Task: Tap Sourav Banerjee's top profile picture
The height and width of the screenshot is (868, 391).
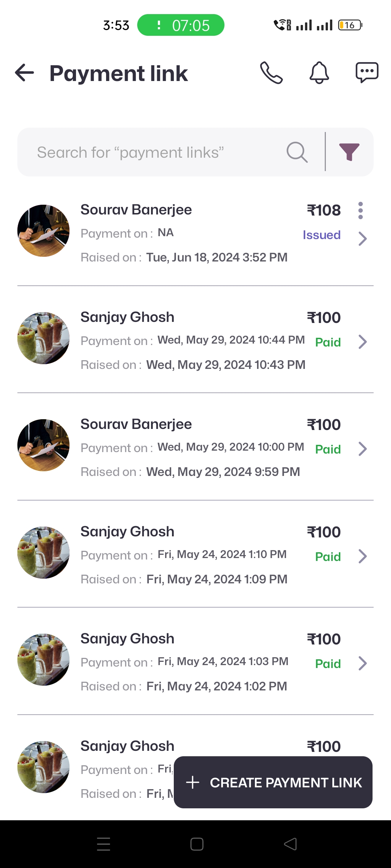Action: (x=43, y=231)
